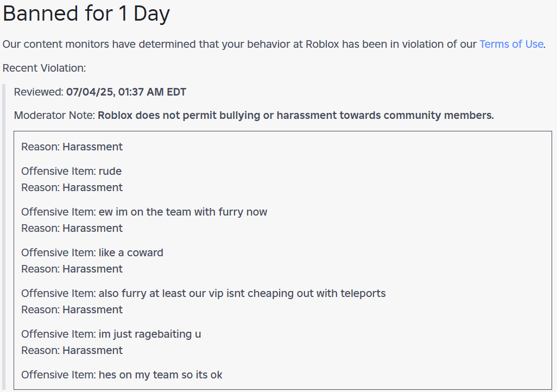Click 'Reason: Harassment' beneath the 'rude' item

point(72,188)
